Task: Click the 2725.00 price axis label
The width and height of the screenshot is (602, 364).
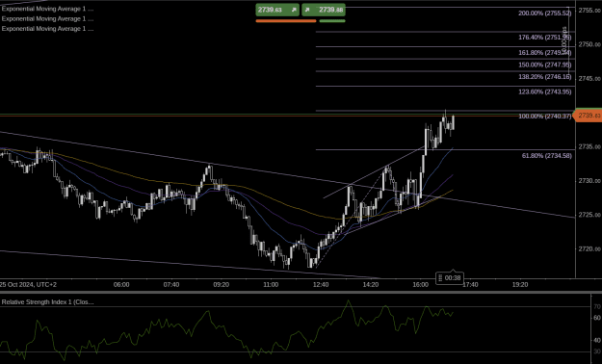Action: pos(589,215)
